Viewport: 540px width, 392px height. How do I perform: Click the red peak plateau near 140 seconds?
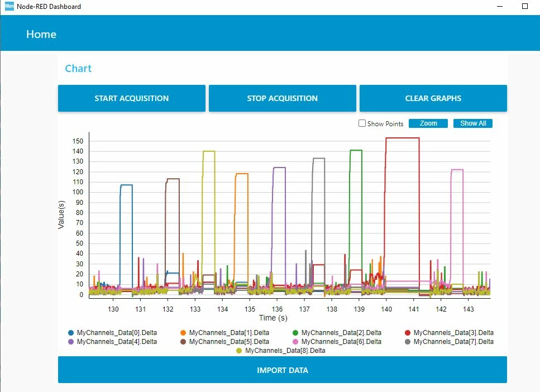402,138
